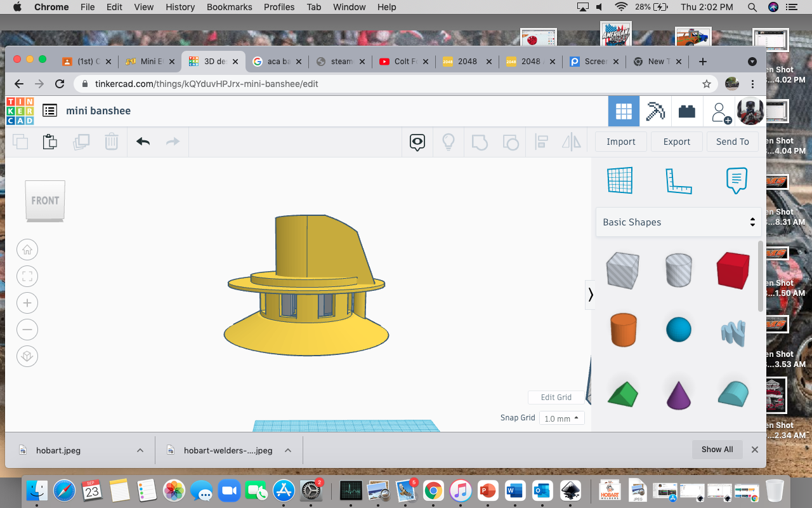Click the Import button
The height and width of the screenshot is (508, 812).
click(x=621, y=142)
